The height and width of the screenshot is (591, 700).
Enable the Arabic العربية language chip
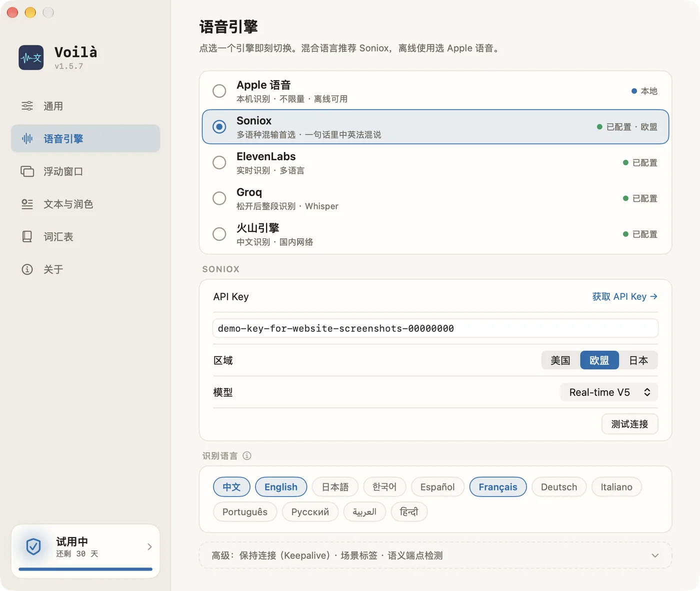pyautogui.click(x=364, y=512)
